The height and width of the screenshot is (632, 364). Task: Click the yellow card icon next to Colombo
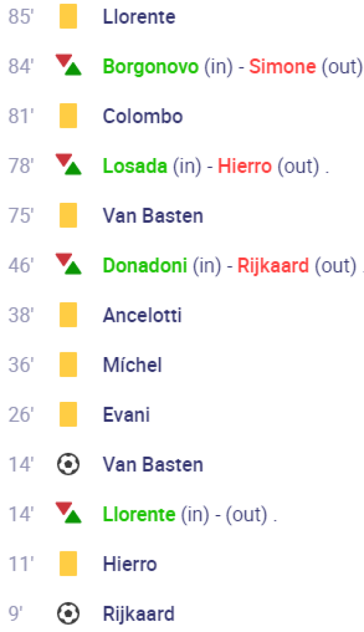(68, 116)
